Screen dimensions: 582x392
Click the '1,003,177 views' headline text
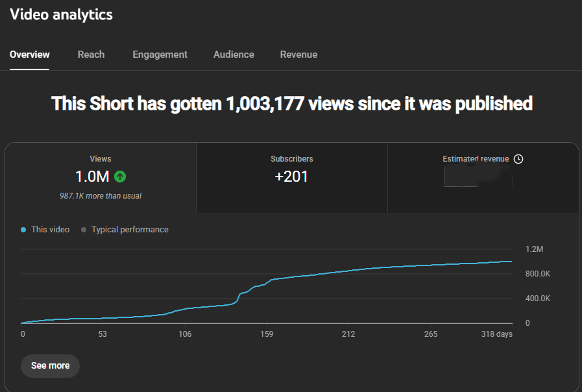pyautogui.click(x=289, y=104)
